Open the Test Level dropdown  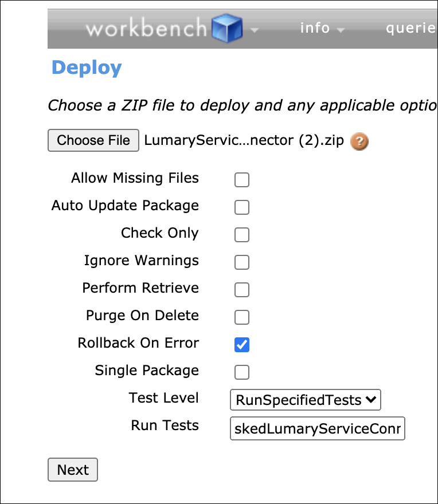tap(306, 400)
